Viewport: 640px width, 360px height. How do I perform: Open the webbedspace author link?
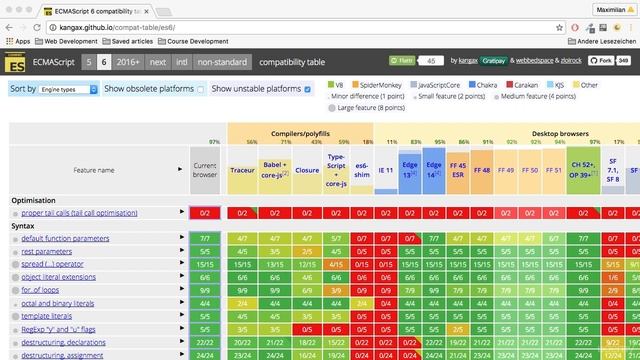tap(535, 61)
